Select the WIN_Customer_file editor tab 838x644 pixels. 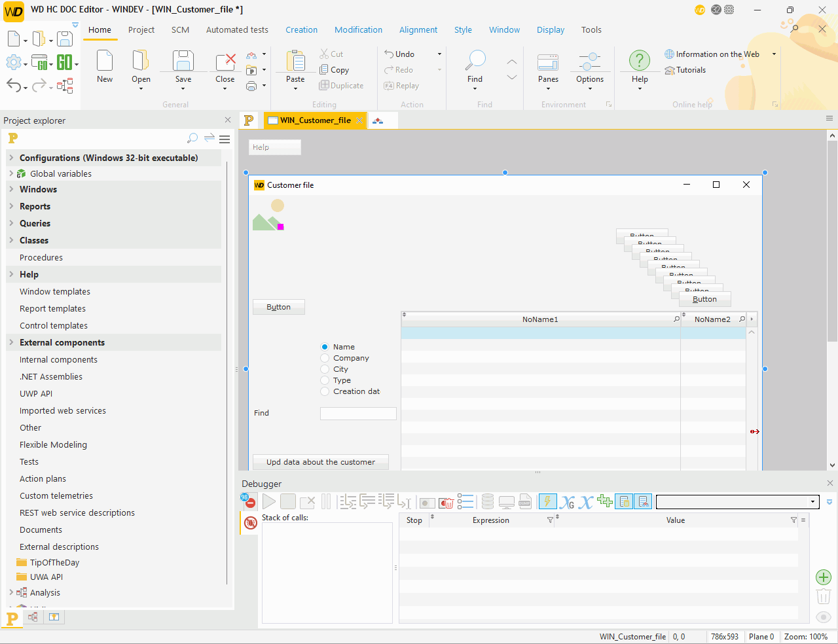coord(316,120)
